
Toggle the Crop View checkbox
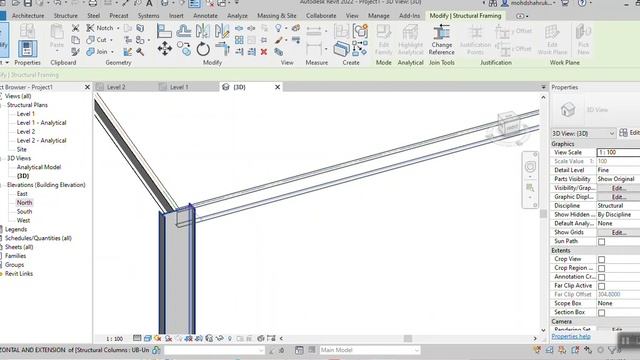click(x=601, y=260)
